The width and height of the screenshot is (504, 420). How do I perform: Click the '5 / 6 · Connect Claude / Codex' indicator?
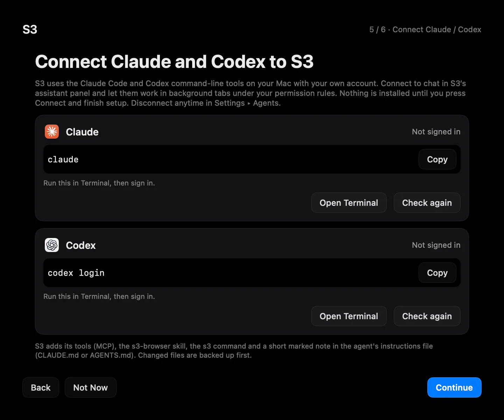pos(425,29)
